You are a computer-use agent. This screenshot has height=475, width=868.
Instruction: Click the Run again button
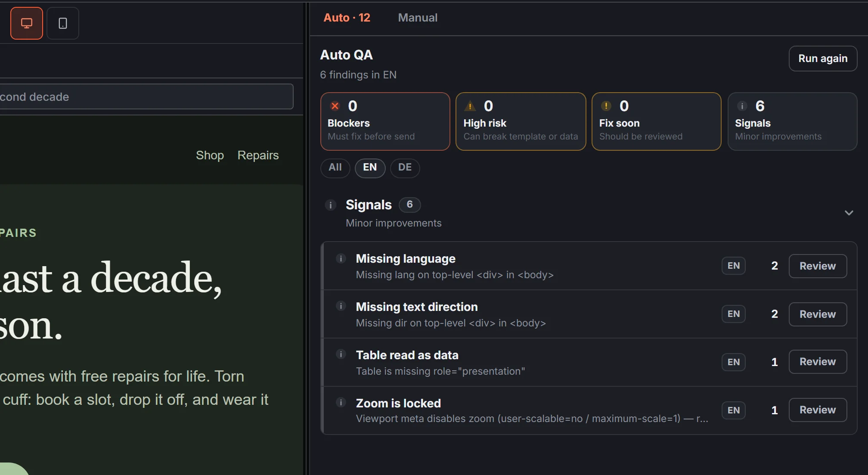pos(823,59)
